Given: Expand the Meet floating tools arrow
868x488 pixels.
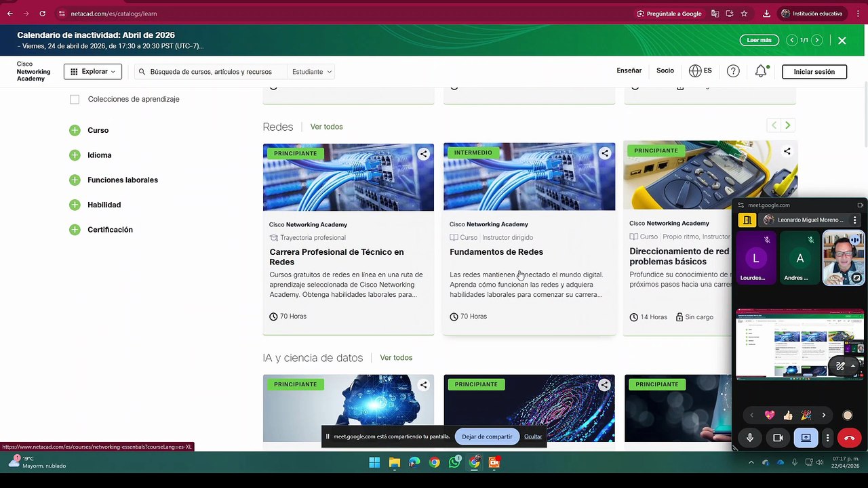Looking at the screenshot, I should click(853, 366).
